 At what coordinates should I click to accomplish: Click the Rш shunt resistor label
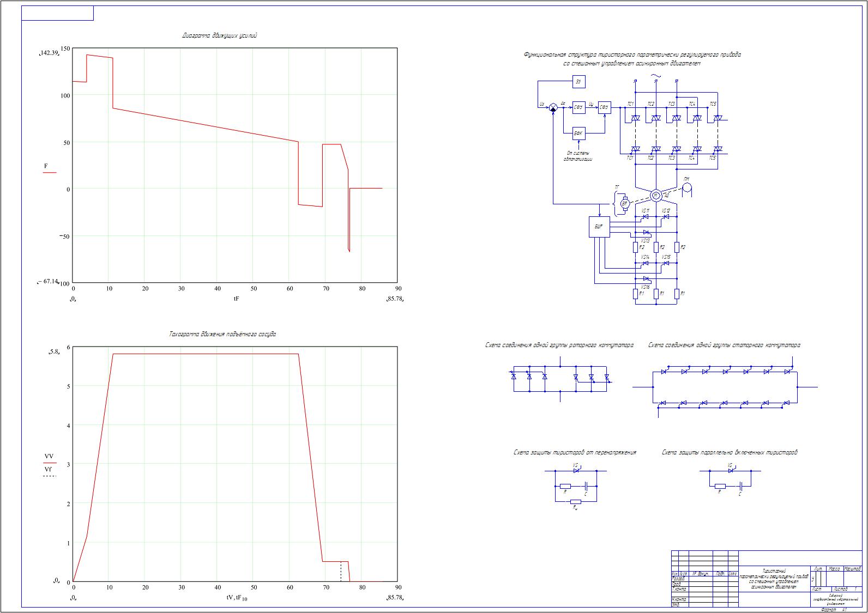575,508
